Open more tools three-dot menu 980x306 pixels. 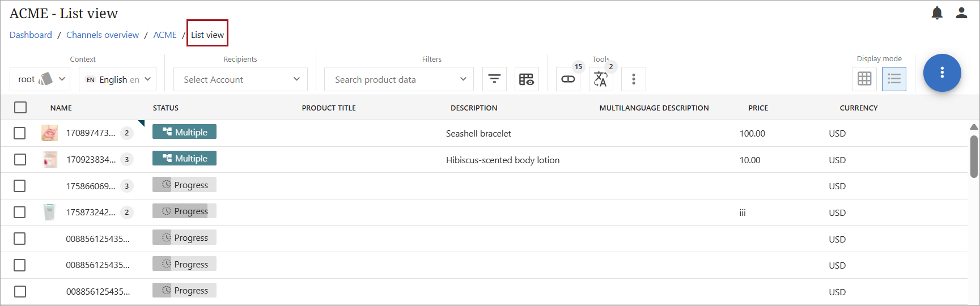click(x=633, y=79)
